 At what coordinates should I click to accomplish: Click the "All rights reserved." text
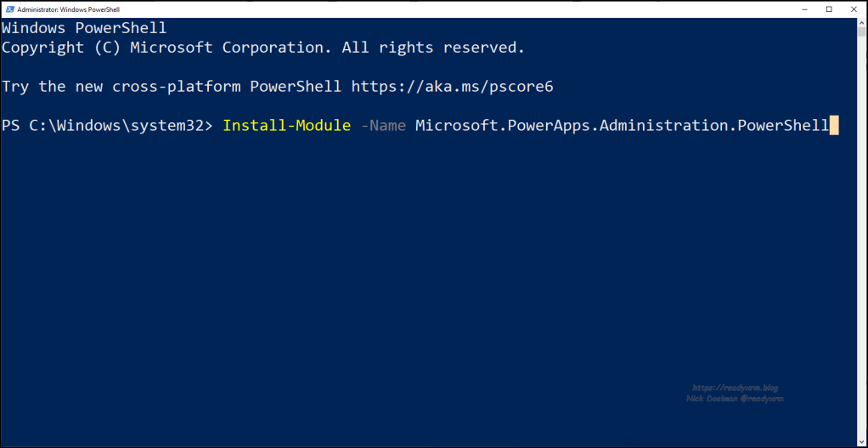pyautogui.click(x=433, y=48)
